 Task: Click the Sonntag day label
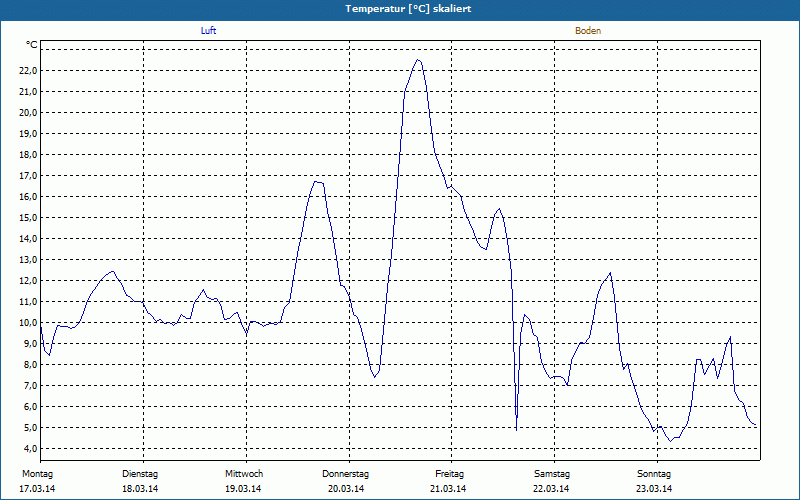654,474
